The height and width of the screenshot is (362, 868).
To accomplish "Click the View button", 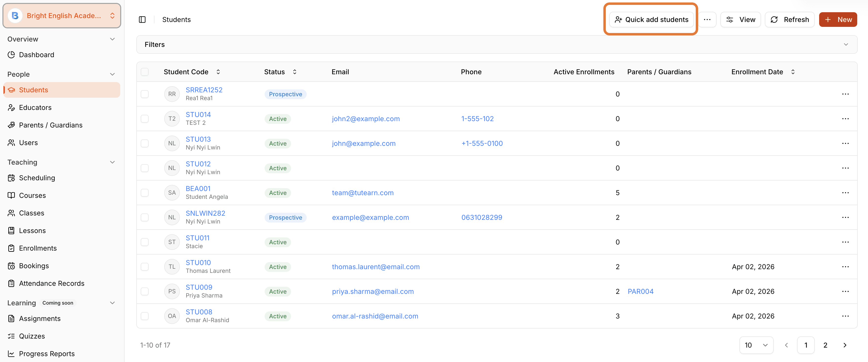I will 740,20.
